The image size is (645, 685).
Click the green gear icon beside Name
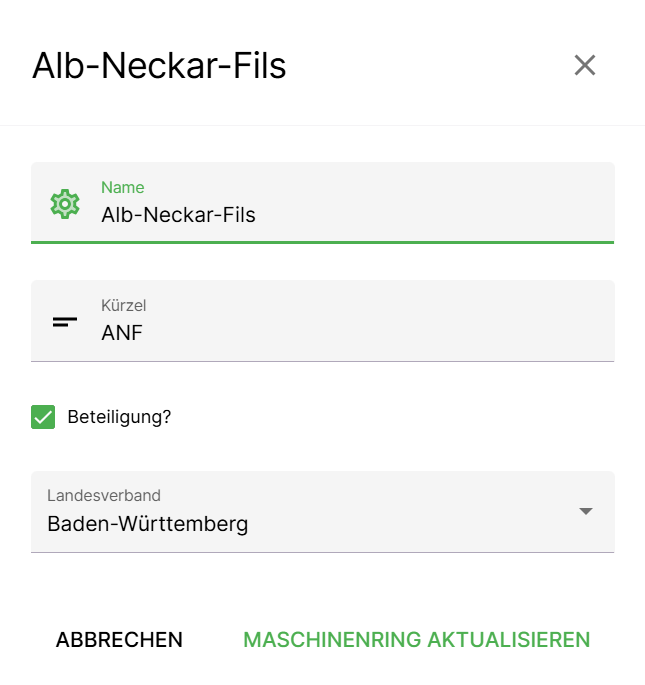[x=65, y=203]
